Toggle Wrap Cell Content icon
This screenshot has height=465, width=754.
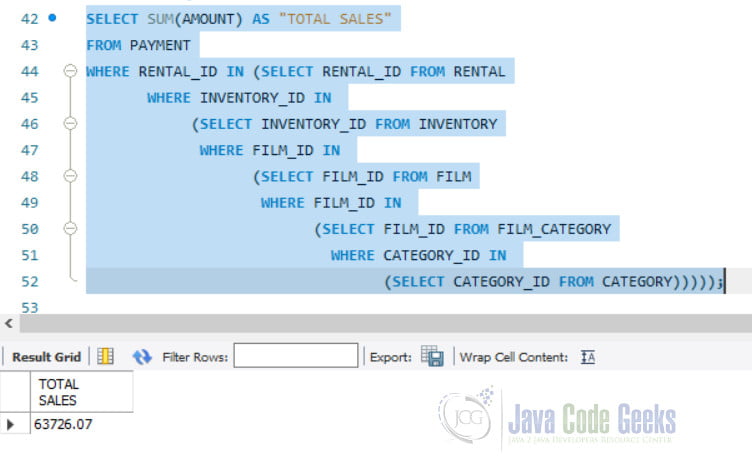(588, 357)
